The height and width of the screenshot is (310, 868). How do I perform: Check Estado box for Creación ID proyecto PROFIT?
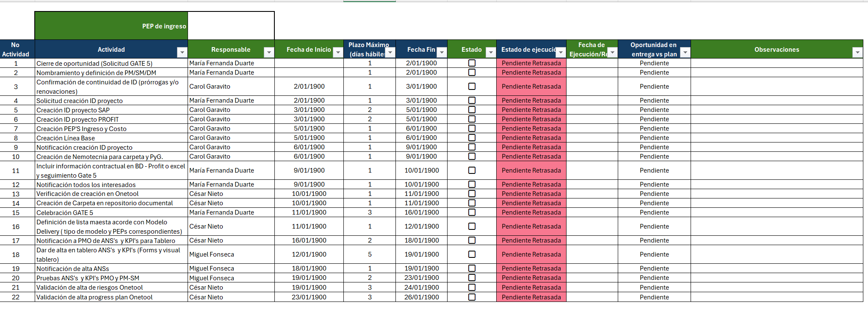(x=472, y=119)
